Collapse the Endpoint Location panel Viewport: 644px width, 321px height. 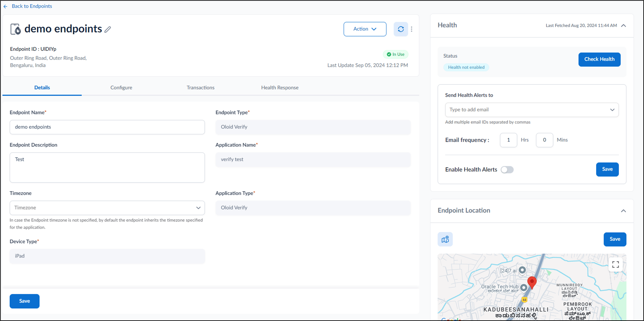pyautogui.click(x=623, y=211)
